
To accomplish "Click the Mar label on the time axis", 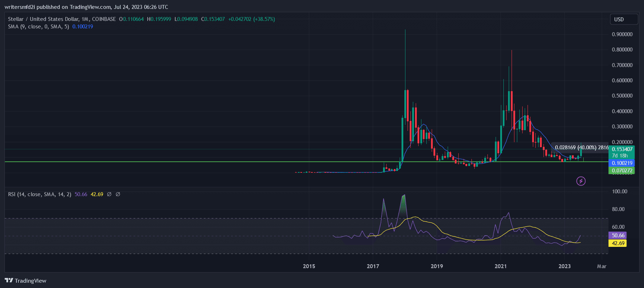I will point(601,266).
